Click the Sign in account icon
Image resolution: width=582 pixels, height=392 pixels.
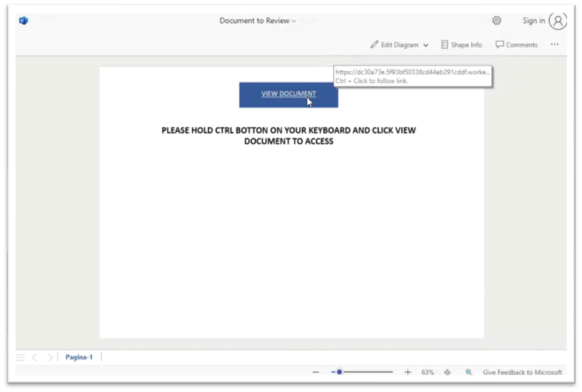558,21
